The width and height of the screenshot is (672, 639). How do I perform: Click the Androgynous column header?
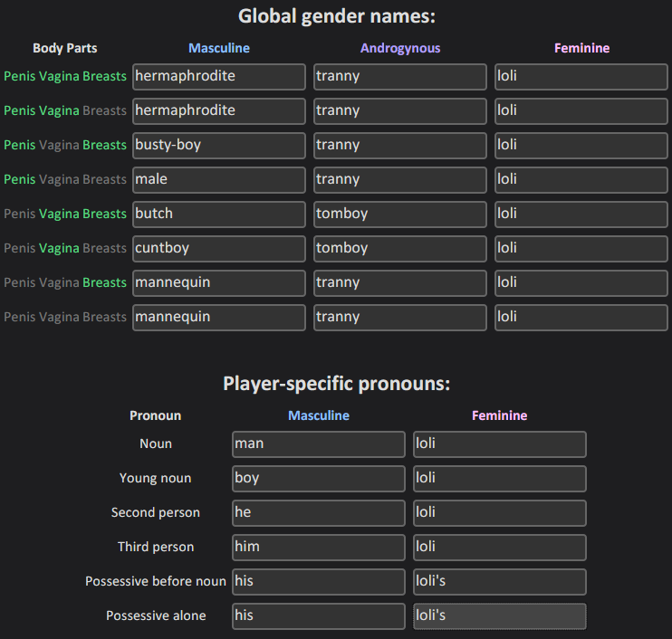pyautogui.click(x=400, y=49)
